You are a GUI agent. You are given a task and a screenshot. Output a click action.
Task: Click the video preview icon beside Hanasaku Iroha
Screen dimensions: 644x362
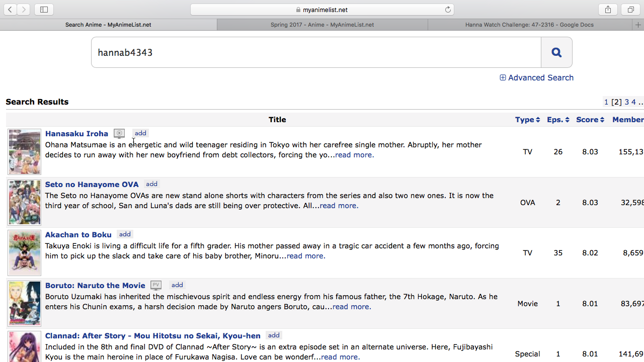119,134
